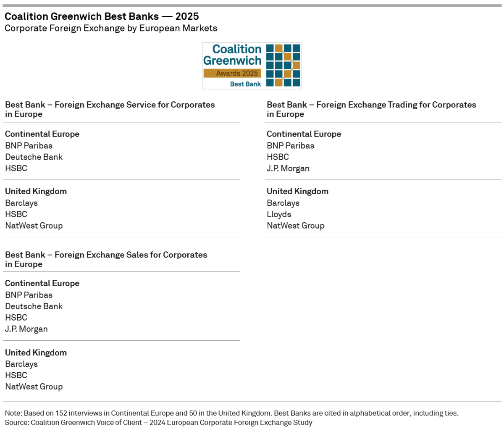Click the "Foreign Exchange Service for Corporates" heading
The image size is (504, 437).
coord(110,109)
